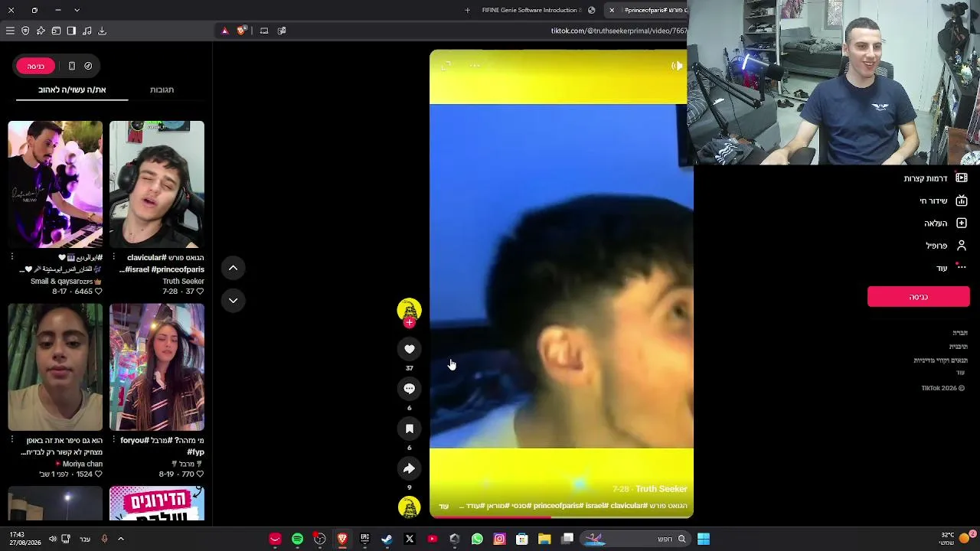Image resolution: width=980 pixels, height=551 pixels.
Task: Switch to the תגובות tab
Action: 162,90
